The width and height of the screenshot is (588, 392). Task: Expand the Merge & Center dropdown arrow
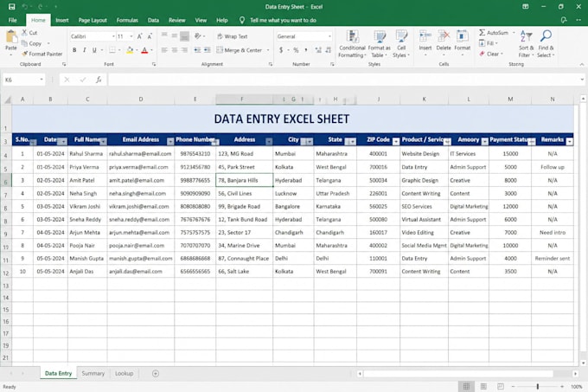[x=268, y=50]
